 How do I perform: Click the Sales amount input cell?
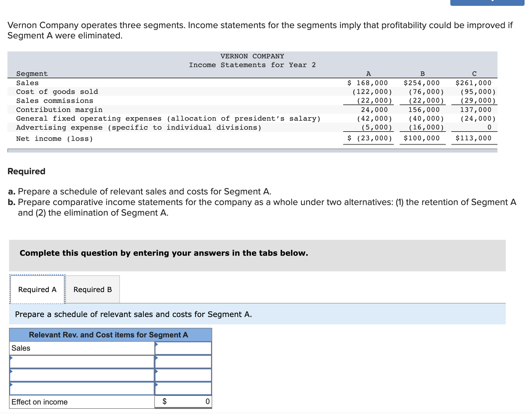coord(183,348)
